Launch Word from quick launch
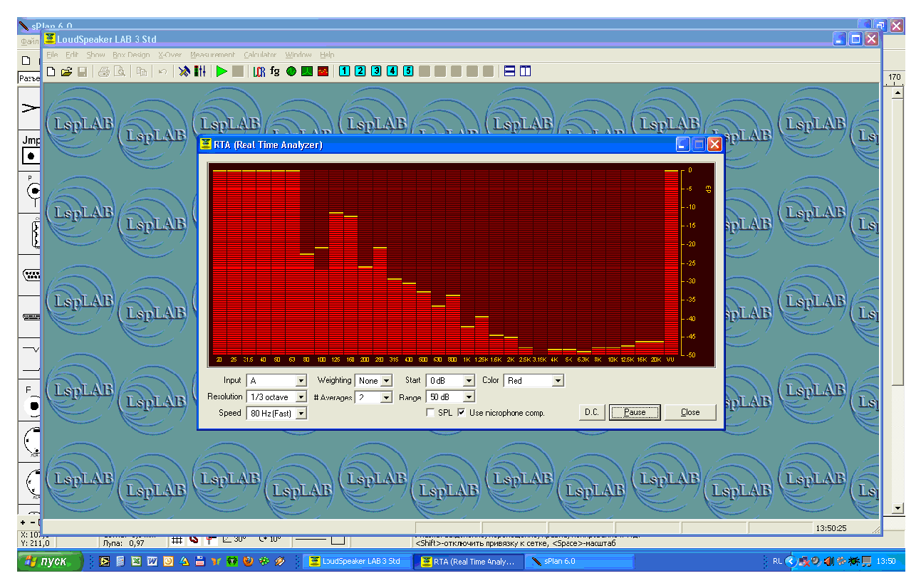921x588 pixels. tap(152, 561)
